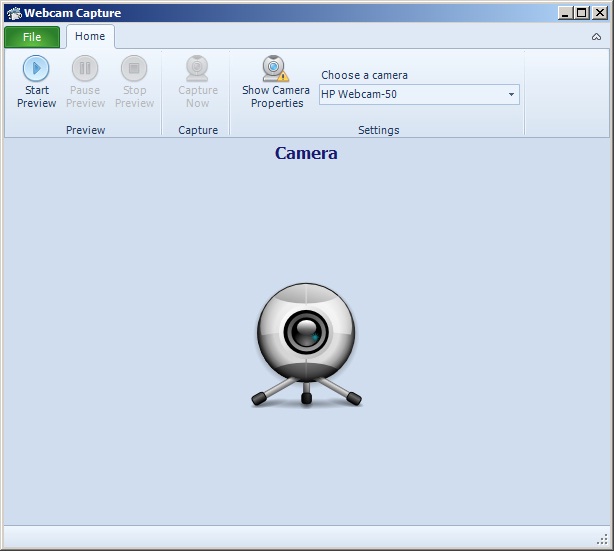Open the File tab
This screenshot has height=551, width=614.
coord(32,37)
